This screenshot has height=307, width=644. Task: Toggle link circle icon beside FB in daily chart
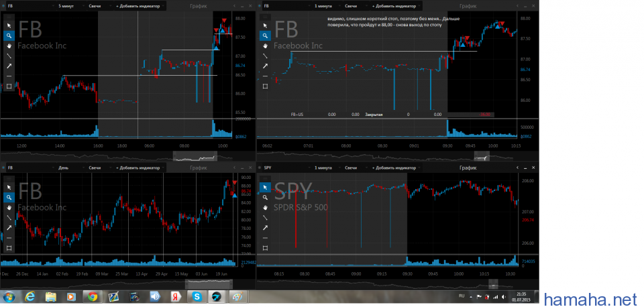[3, 168]
